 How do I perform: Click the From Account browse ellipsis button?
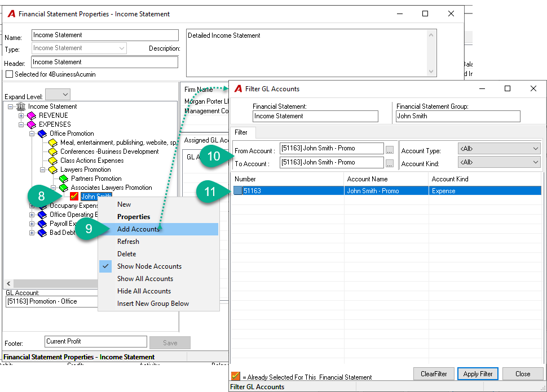tap(390, 149)
